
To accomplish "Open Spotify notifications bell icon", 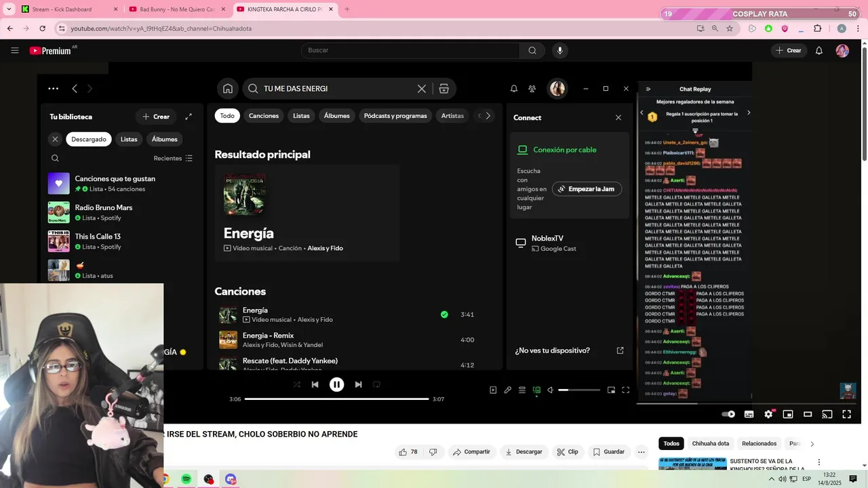I will click(x=514, y=89).
